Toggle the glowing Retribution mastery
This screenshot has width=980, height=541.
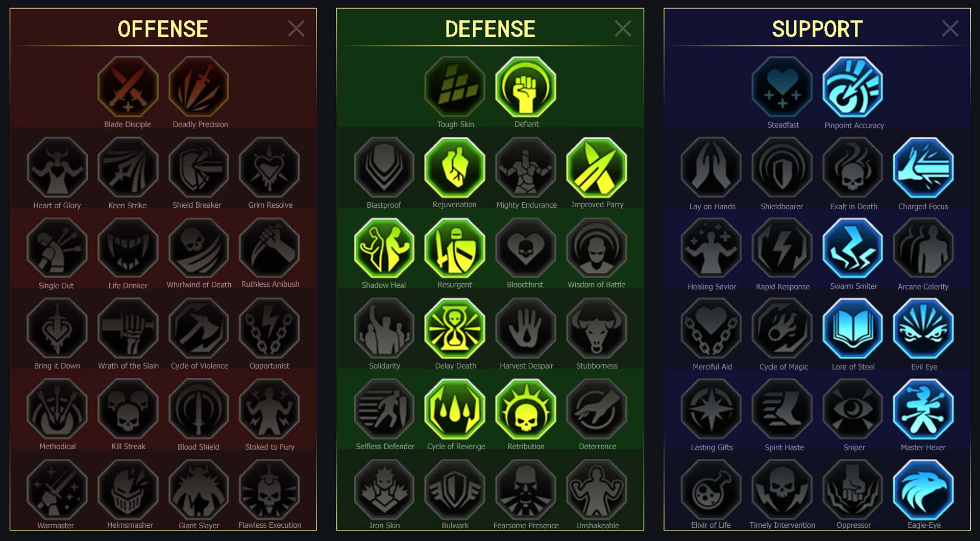(526, 409)
